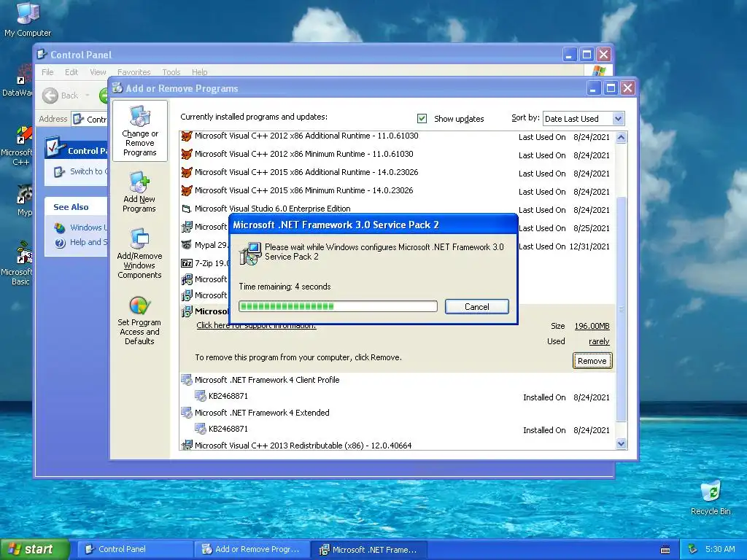Click the Remove button
Viewport: 747px width, 560px height.
click(592, 361)
